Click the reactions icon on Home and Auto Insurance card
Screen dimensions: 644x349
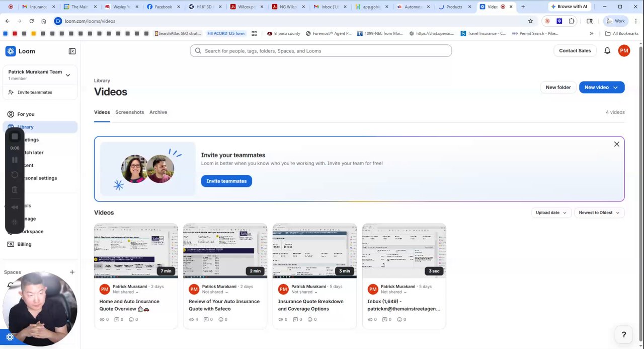tap(131, 319)
